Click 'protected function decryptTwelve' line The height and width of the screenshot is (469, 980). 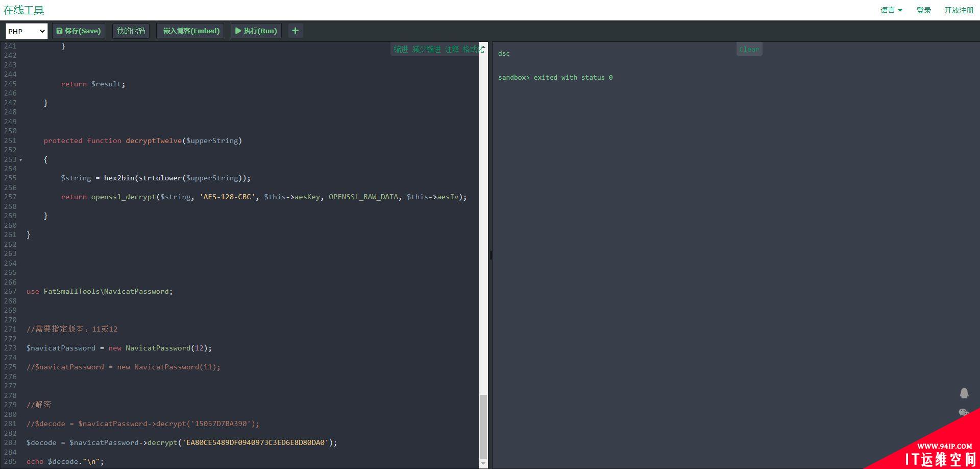[143, 140]
